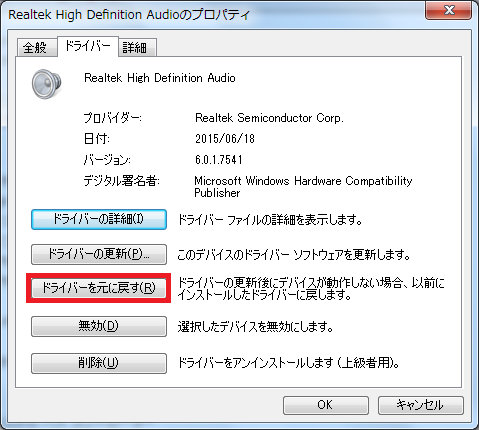This screenshot has width=479, height=430.
Task: Click the キャンセル button
Action: (x=421, y=405)
